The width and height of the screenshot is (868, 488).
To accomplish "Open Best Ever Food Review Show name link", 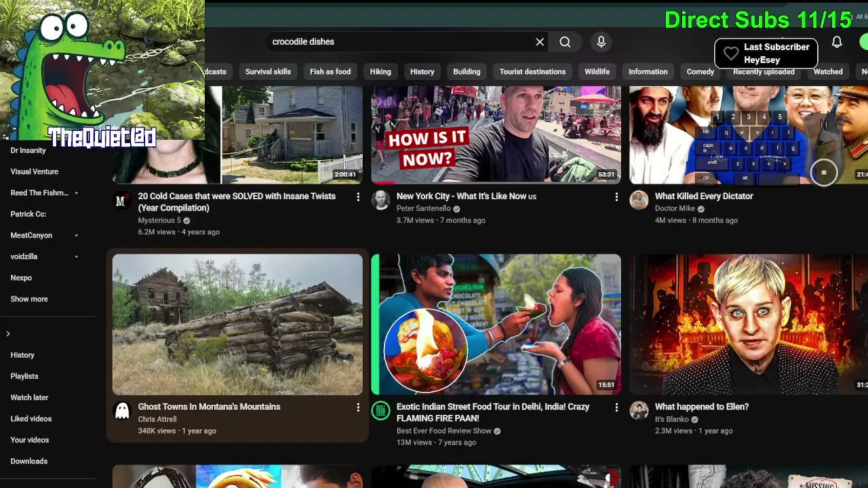I will (443, 431).
